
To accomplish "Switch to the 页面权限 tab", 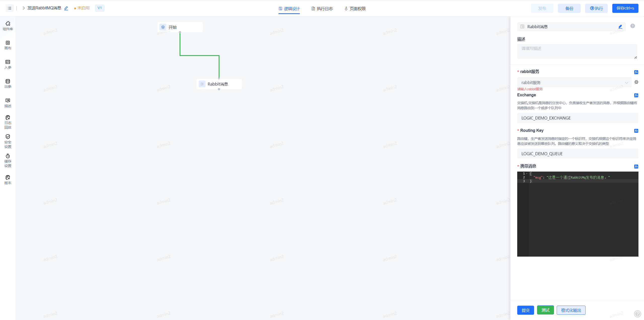I will pyautogui.click(x=355, y=9).
